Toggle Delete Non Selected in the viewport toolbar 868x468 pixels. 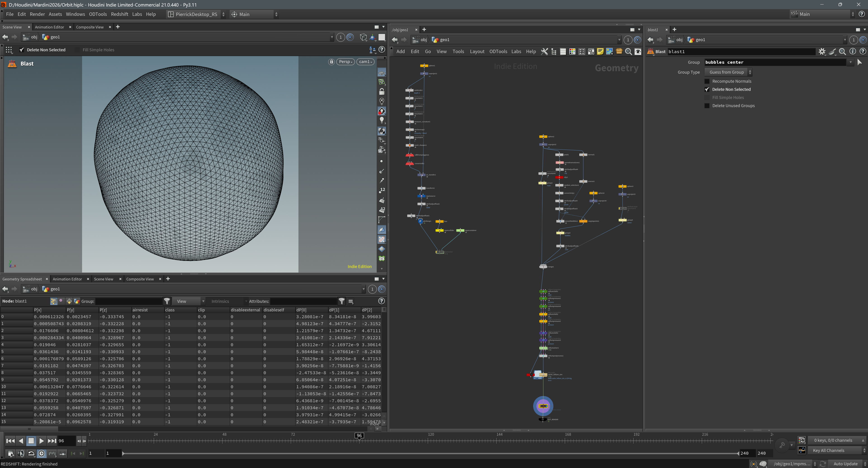[x=22, y=50]
